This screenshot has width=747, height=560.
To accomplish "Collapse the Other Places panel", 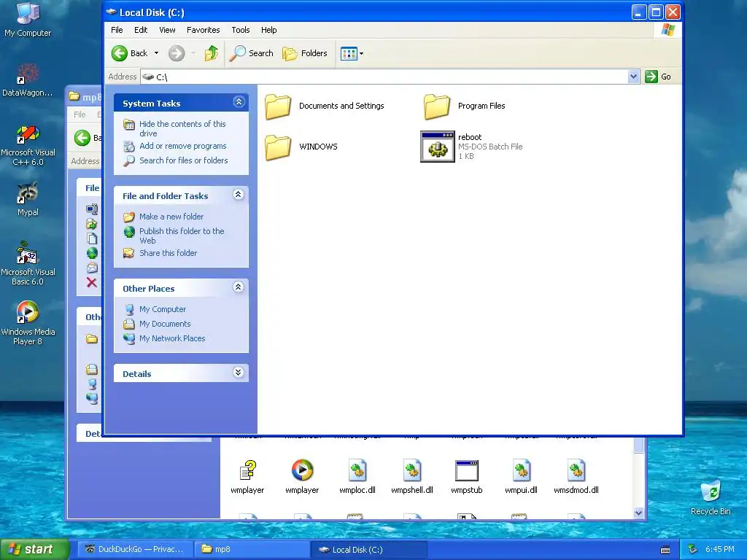I will coord(239,287).
